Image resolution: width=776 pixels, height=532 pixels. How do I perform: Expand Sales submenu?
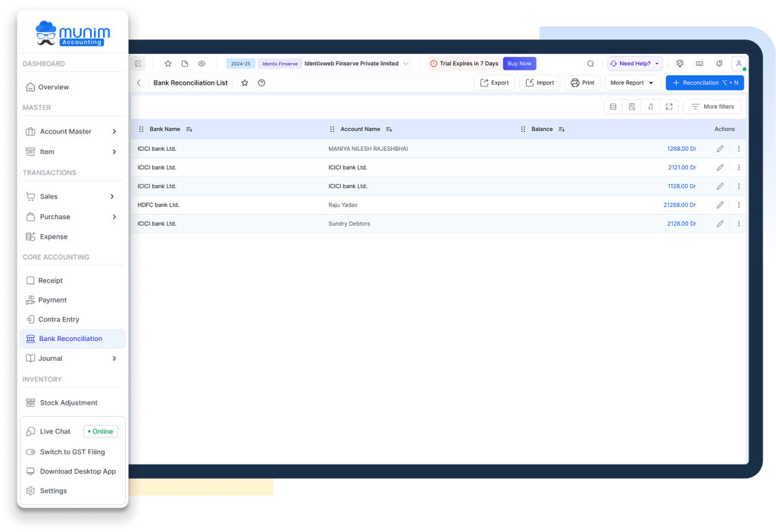click(112, 196)
